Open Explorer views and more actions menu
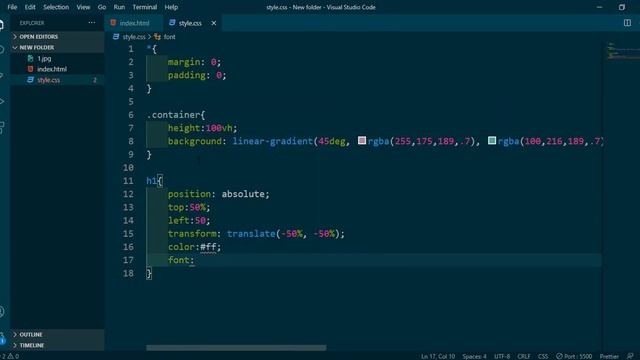This screenshot has height=360, width=640. pos(91,23)
